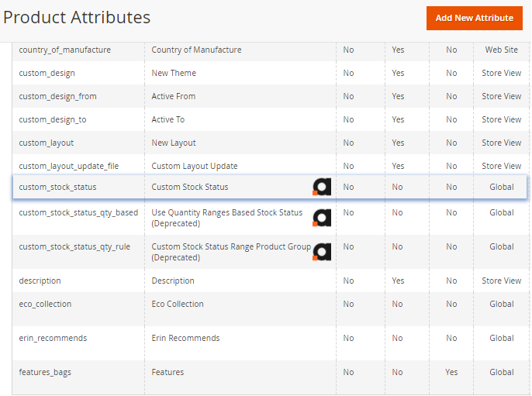Click the Add New Attribute button
Image resolution: width=532 pixels, height=396 pixels.
(474, 18)
